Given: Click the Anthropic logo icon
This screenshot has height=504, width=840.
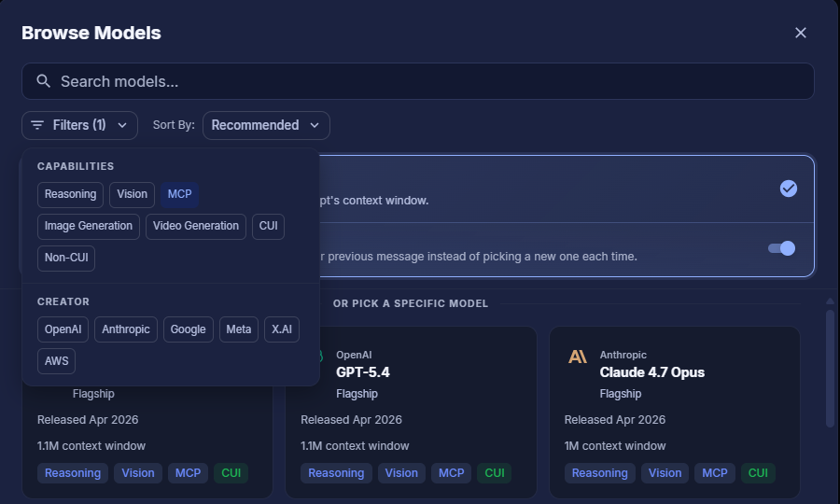Looking at the screenshot, I should 578,357.
